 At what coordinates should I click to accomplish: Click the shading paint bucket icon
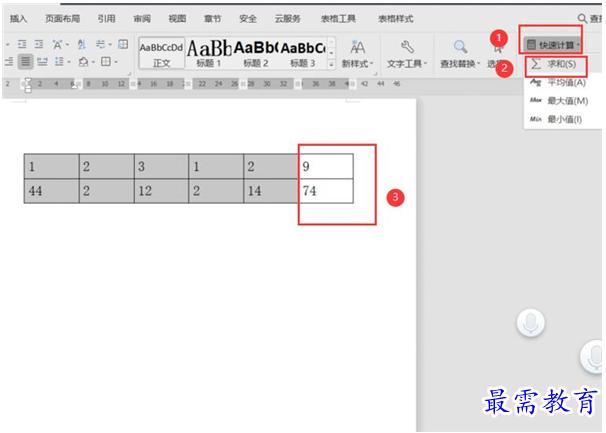[83, 61]
